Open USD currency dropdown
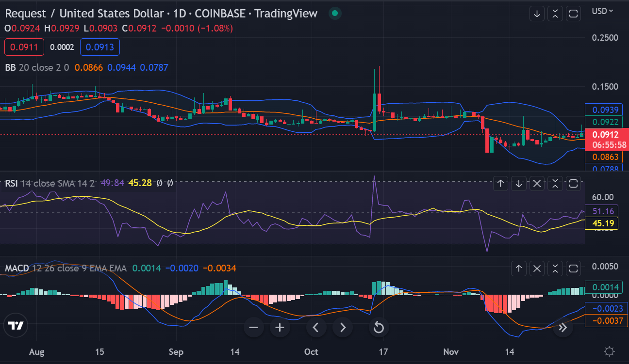629x364 pixels. coord(603,10)
